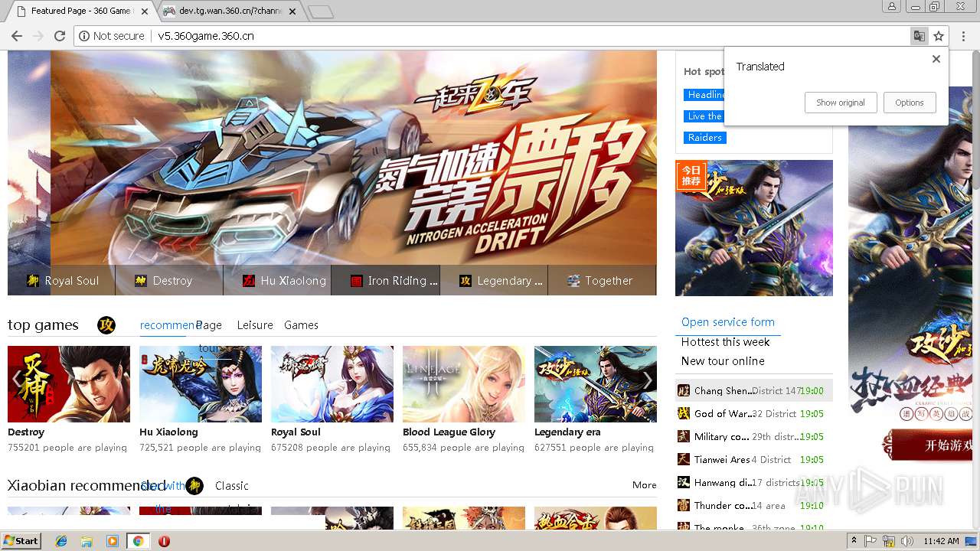
Task: Select the Classic tab
Action: [232, 486]
